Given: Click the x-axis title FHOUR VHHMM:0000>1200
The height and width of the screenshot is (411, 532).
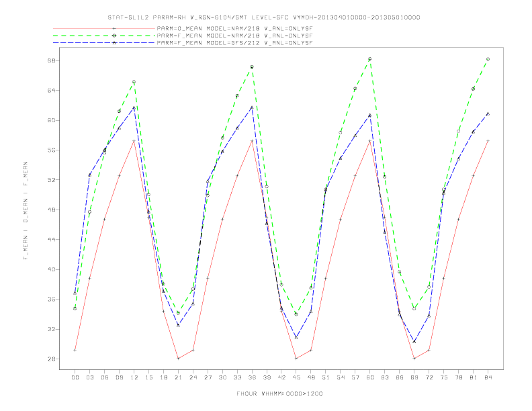Looking at the screenshot, I should (279, 394).
